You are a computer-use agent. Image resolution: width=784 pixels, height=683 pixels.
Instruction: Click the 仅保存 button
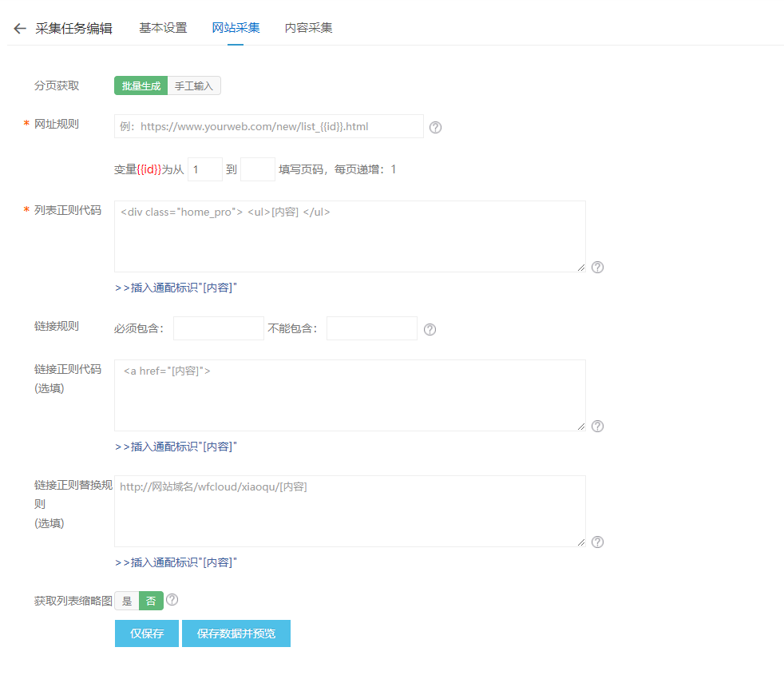146,633
